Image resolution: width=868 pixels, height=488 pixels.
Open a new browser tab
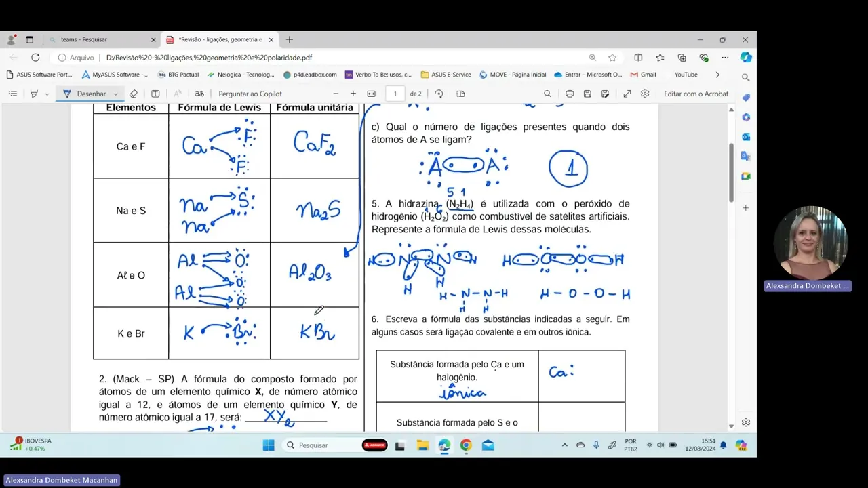(x=290, y=39)
